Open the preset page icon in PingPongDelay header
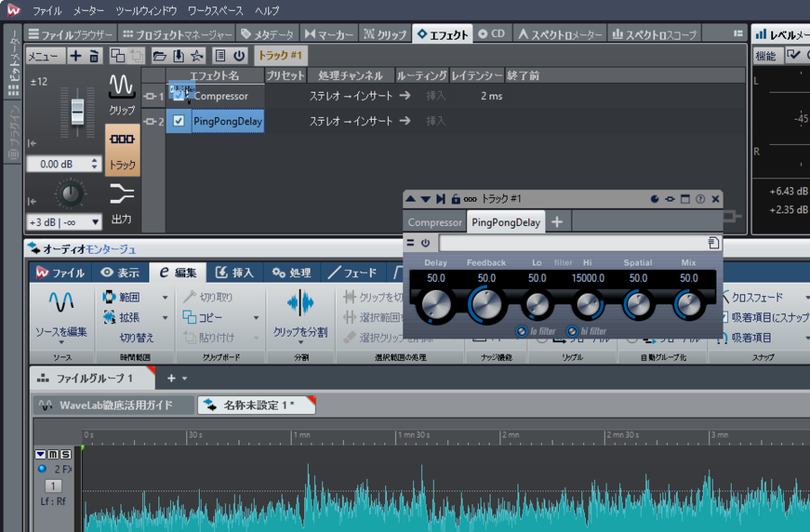810x532 pixels. 714,243
